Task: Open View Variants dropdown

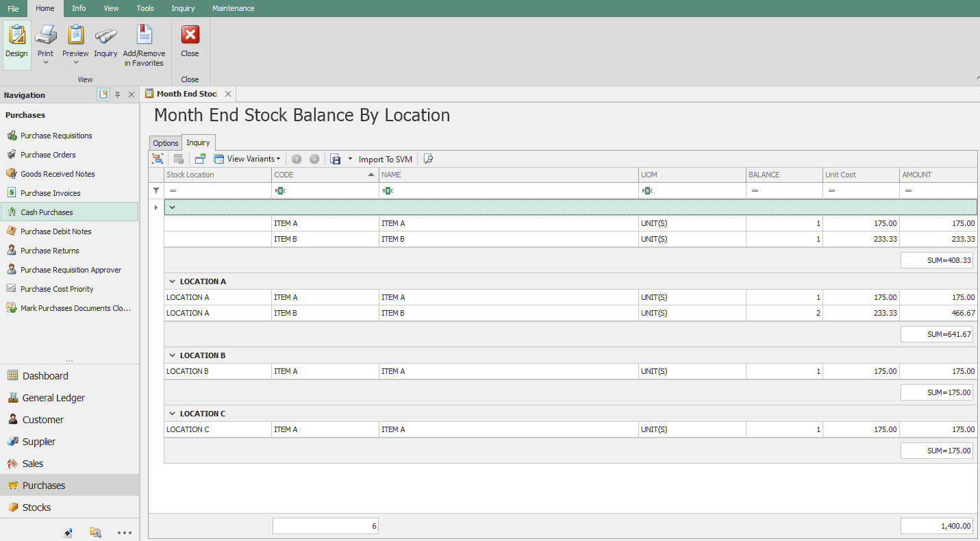Action: (x=247, y=159)
